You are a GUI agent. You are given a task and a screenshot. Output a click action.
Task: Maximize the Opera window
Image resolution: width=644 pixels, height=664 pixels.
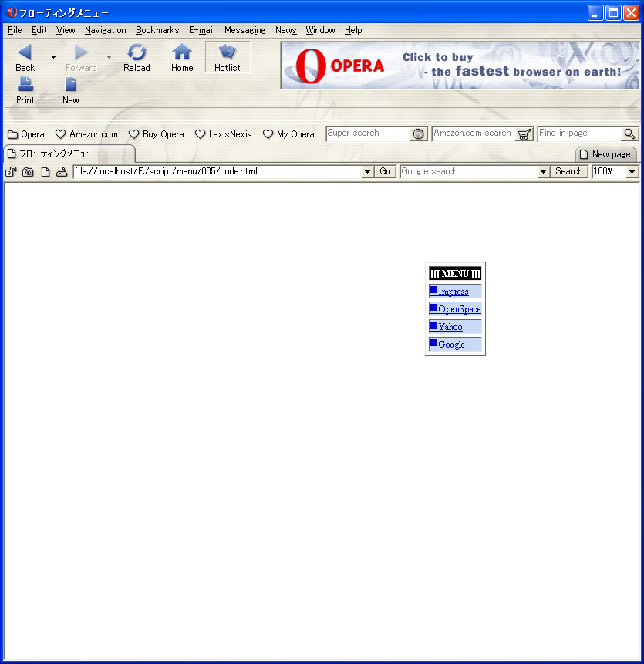click(x=613, y=13)
